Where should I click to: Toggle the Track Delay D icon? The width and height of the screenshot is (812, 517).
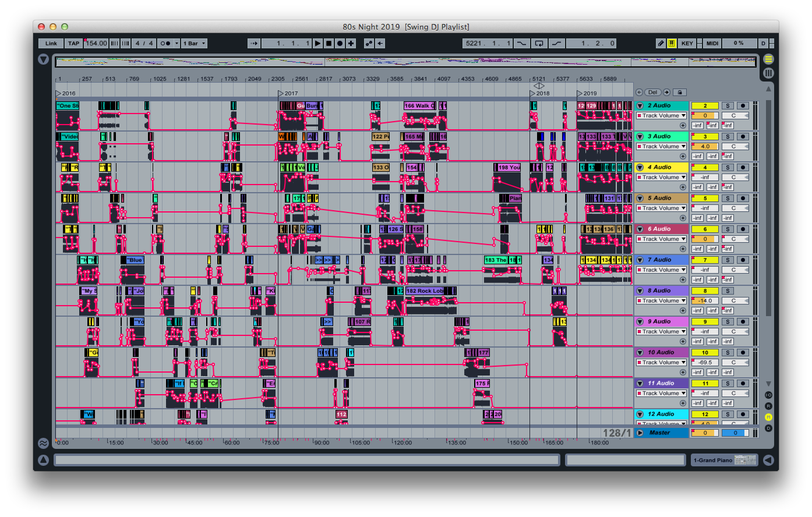click(x=768, y=428)
